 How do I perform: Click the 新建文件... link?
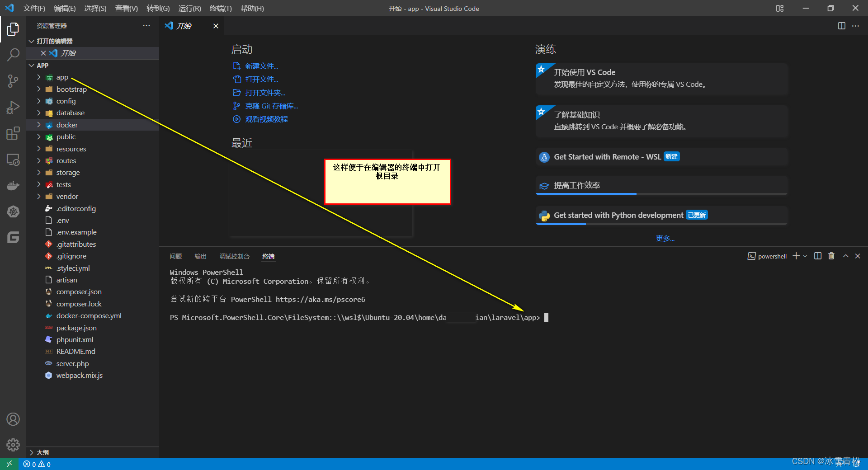[x=261, y=66]
